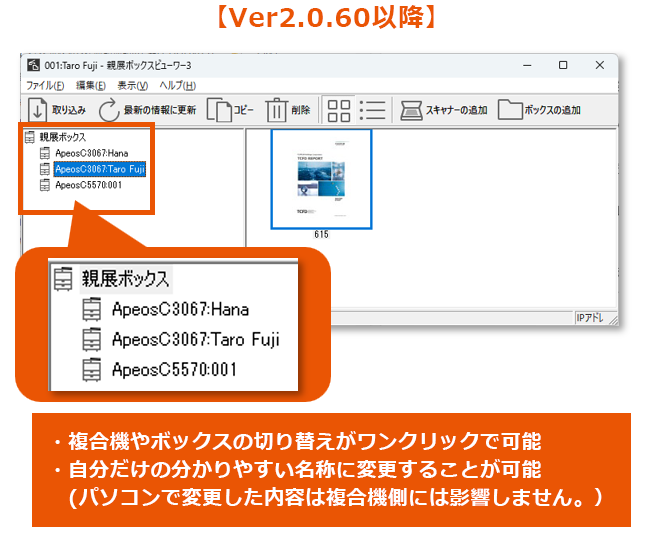652x543 pixels.
Task: Click the コピー copy icon
Action: click(x=219, y=110)
